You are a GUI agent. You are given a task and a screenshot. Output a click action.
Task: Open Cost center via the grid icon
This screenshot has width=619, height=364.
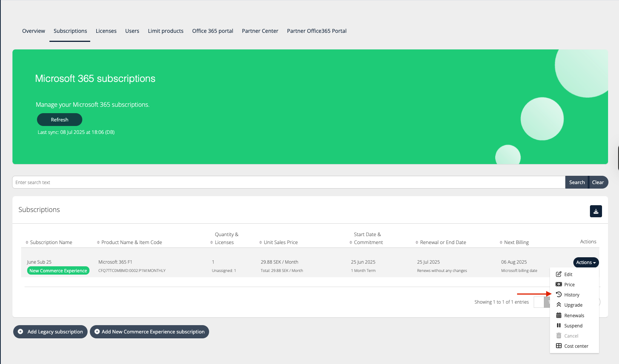[559, 346]
